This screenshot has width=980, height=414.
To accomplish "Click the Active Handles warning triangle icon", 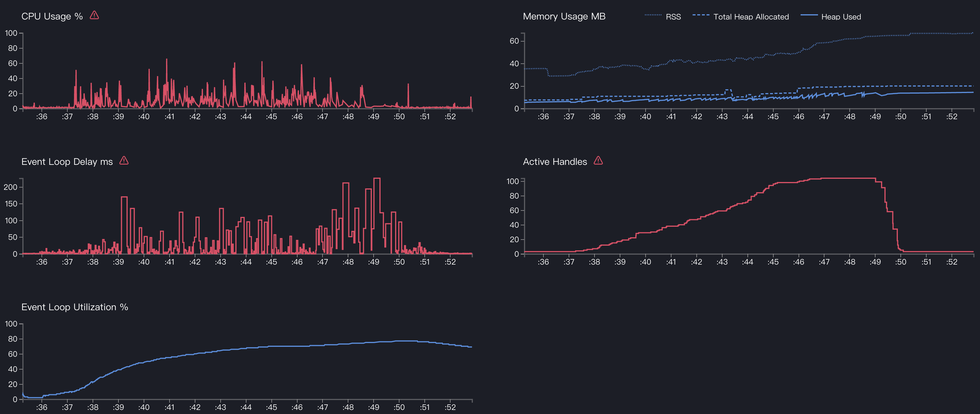I will tap(598, 160).
